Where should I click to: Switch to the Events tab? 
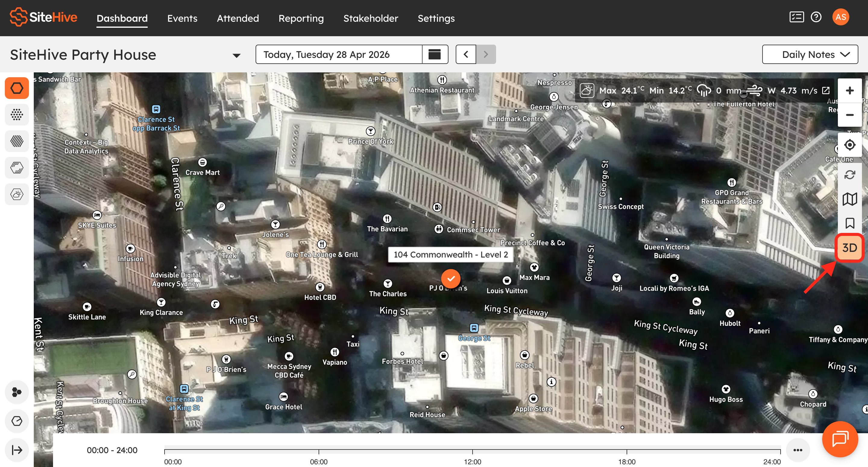click(182, 18)
